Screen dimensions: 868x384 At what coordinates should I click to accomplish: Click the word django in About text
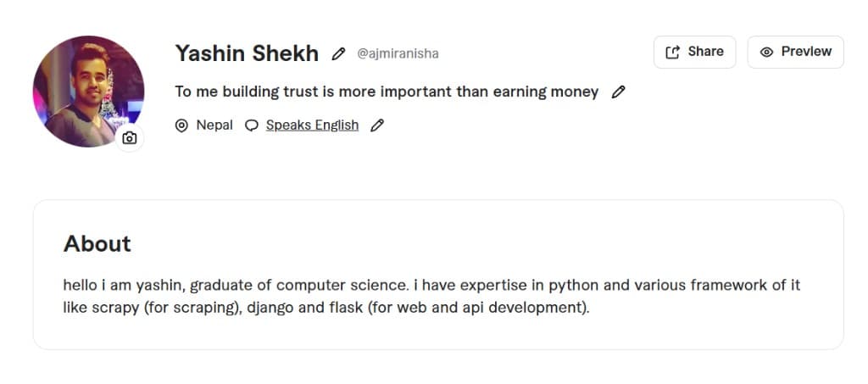(270, 308)
